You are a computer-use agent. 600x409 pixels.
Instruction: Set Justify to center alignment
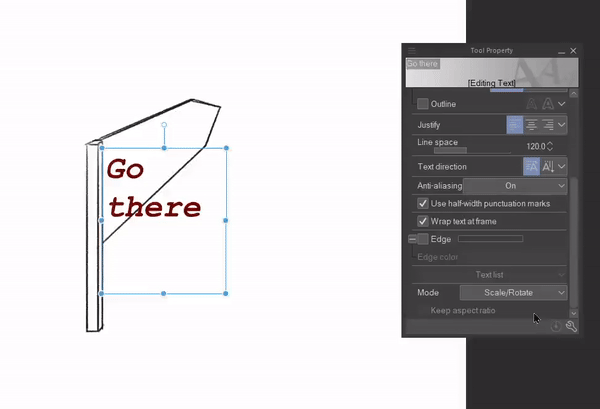pyautogui.click(x=531, y=125)
